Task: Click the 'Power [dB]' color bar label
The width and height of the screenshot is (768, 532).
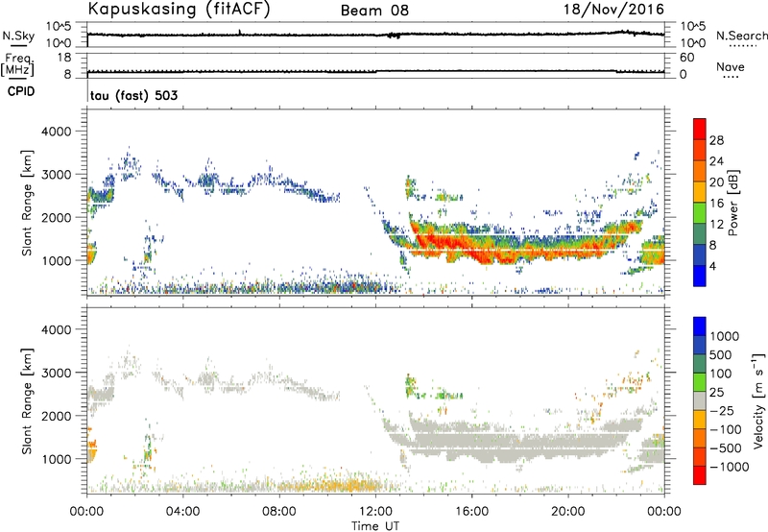Action: tap(732, 203)
